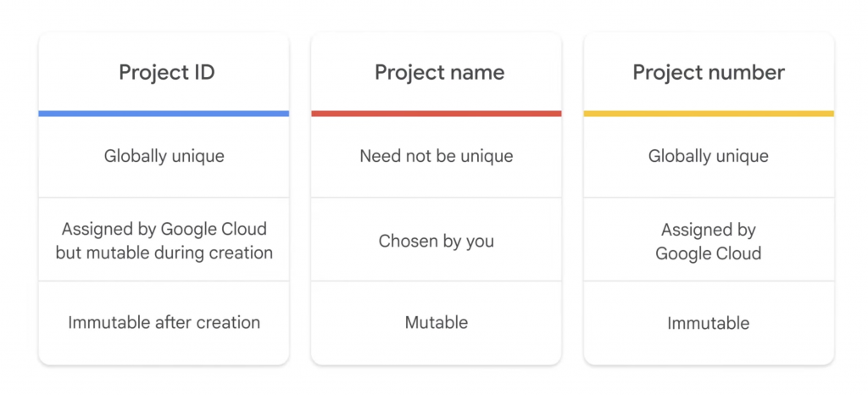
Task: Click the word "number" in the third card heading
Action: pyautogui.click(x=743, y=73)
